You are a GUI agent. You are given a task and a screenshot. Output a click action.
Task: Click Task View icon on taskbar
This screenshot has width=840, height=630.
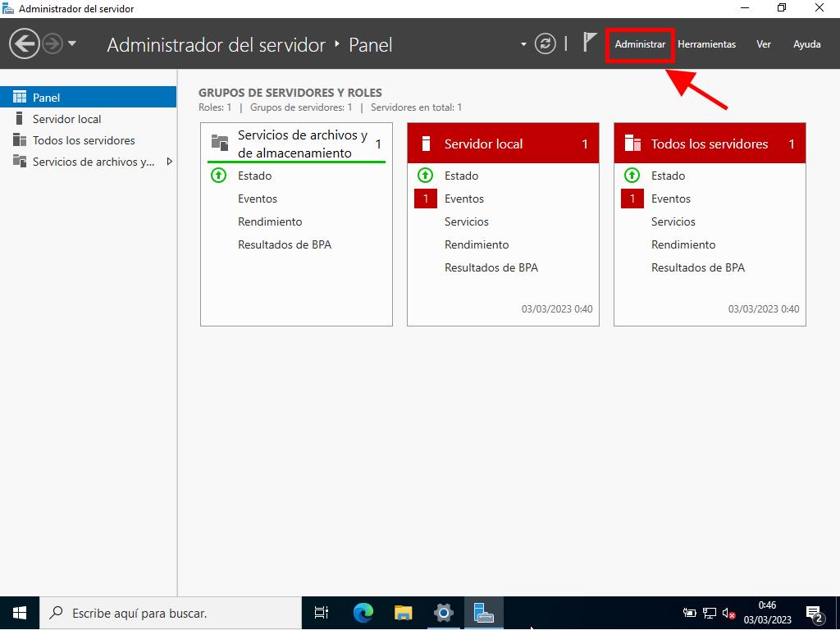[322, 613]
